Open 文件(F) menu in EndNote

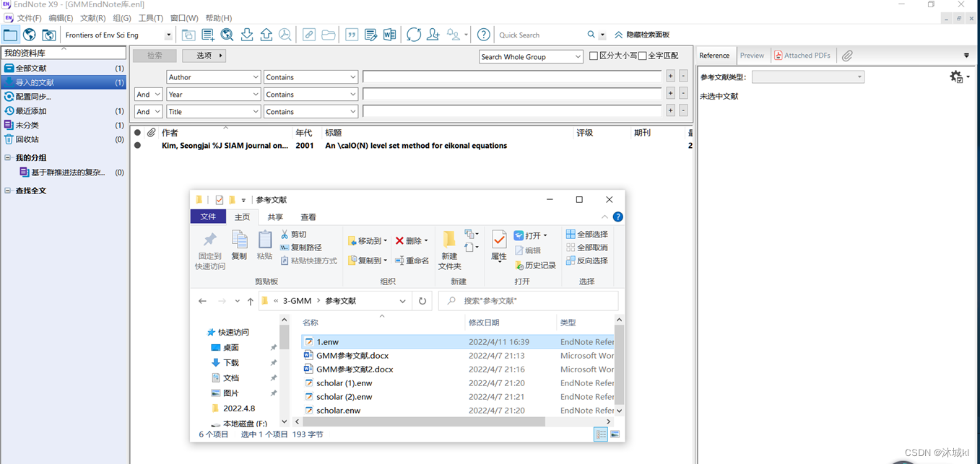coord(29,18)
